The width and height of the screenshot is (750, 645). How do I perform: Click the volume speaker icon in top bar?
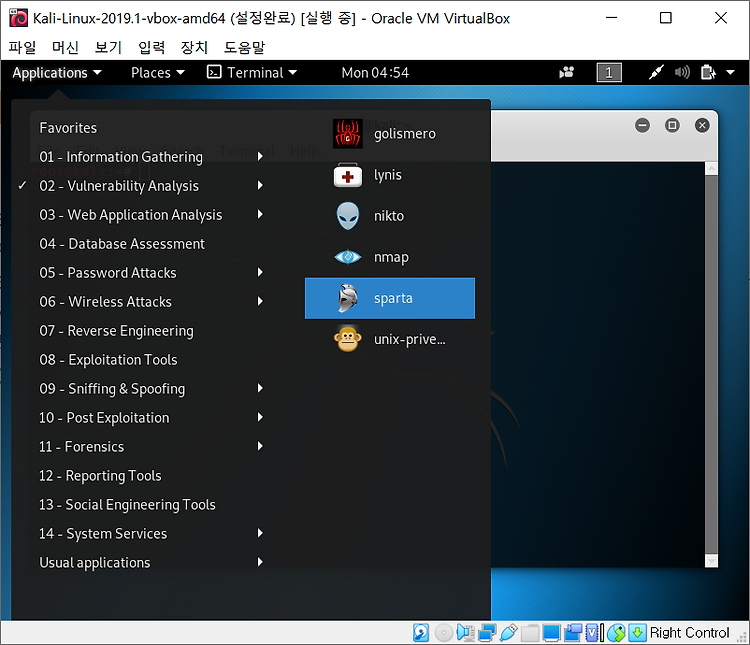tap(682, 73)
